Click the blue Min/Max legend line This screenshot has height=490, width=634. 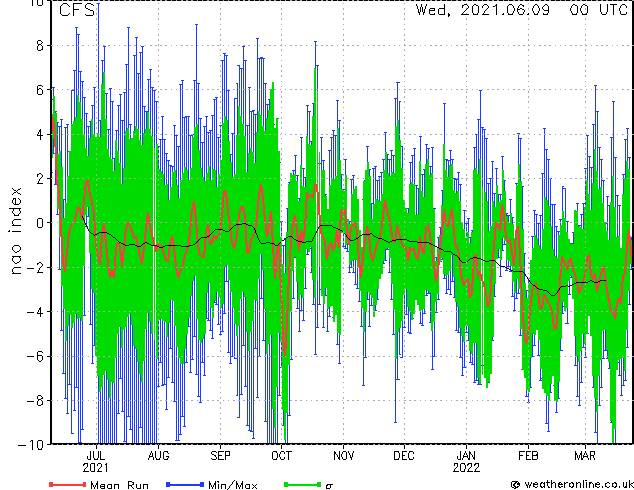[x=185, y=484]
